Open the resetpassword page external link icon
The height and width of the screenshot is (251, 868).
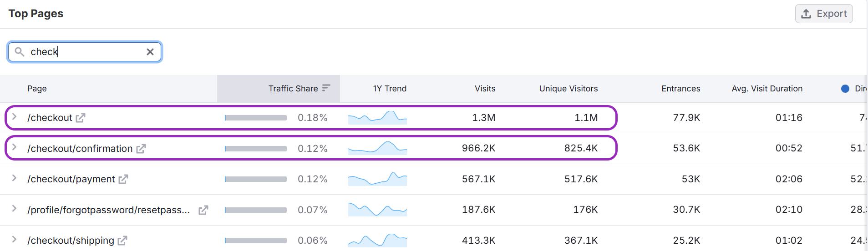click(x=203, y=210)
